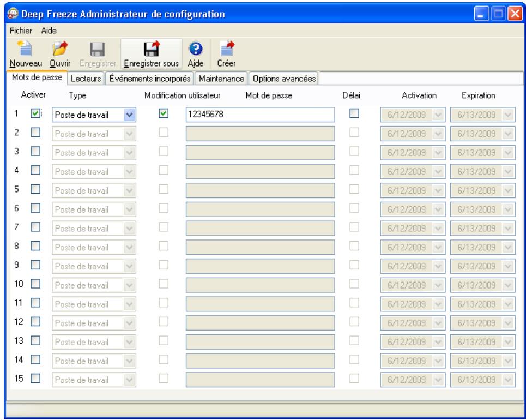Tick Activer checkbox for row 10
526x420 pixels.
35,284
